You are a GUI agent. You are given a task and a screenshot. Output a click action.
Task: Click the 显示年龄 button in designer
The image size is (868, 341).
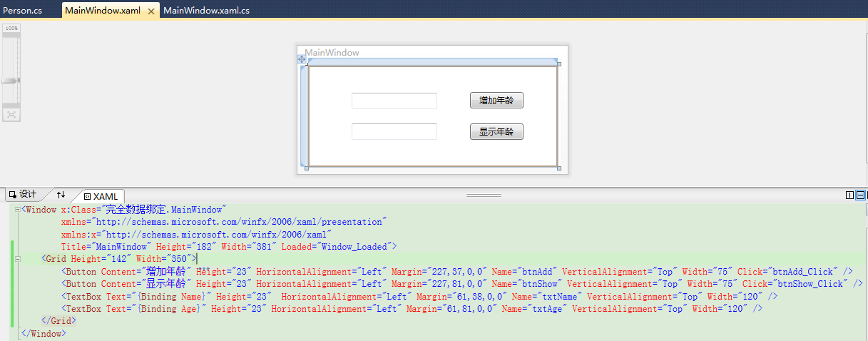pos(496,132)
